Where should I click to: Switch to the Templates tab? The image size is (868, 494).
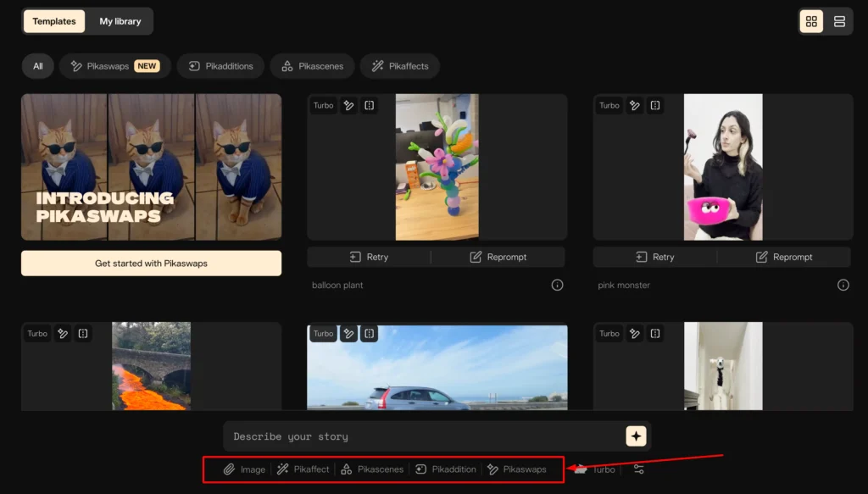coord(54,21)
